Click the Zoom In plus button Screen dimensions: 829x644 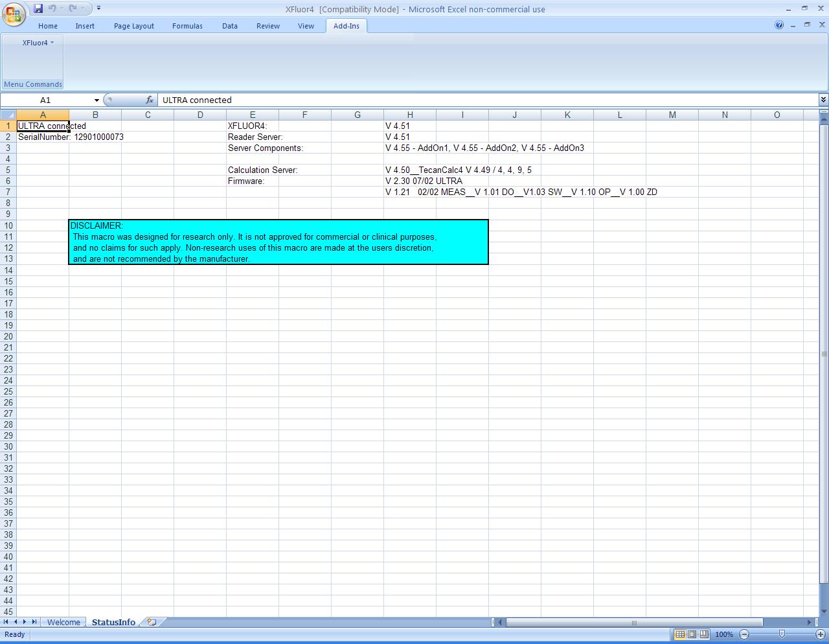820,634
